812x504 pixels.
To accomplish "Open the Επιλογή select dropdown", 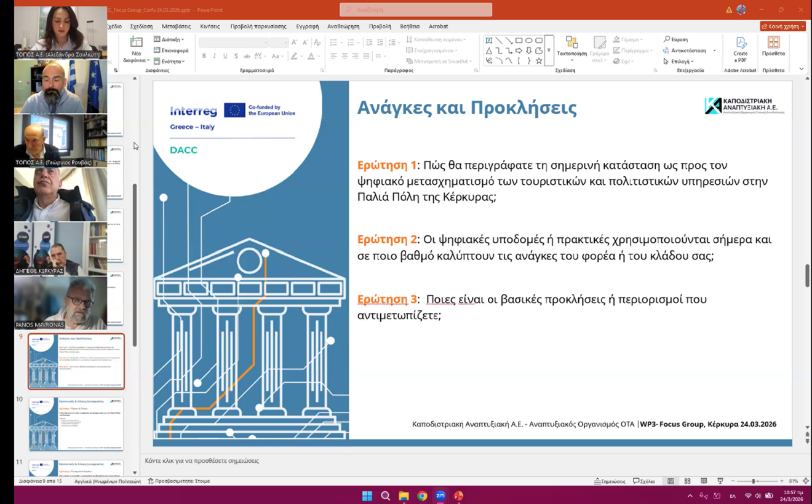I will pyautogui.click(x=679, y=61).
